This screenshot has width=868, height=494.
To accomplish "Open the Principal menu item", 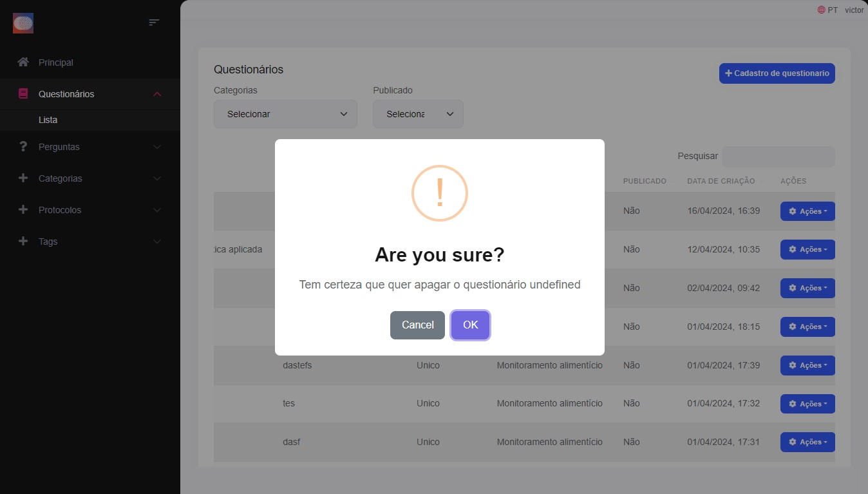I will click(x=56, y=62).
